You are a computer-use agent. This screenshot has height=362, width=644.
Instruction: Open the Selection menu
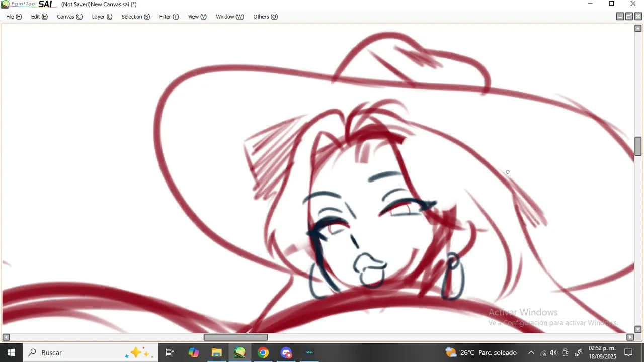coord(135,17)
